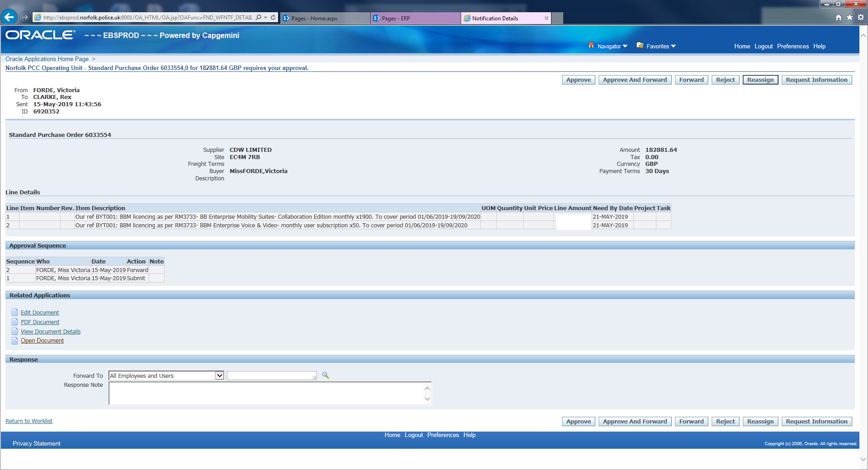This screenshot has height=470, width=868.
Task: Open the browser favorites star icon
Action: coord(849,18)
